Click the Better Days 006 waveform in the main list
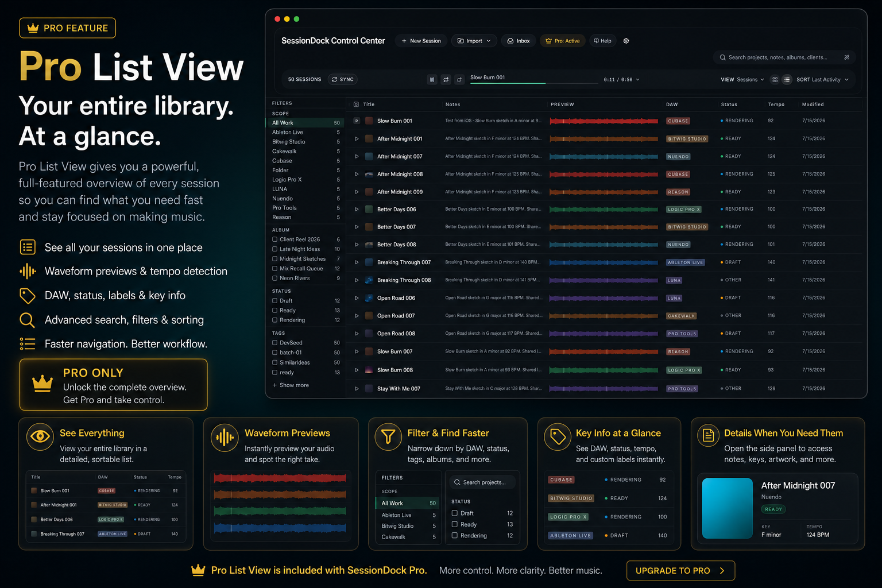Screen dimensions: 882x588 click(x=604, y=209)
